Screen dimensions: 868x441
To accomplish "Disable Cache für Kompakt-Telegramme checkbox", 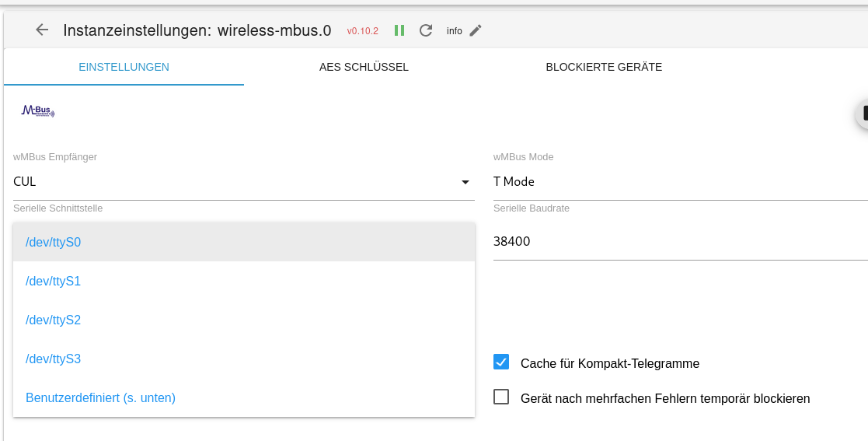I will tap(501, 362).
